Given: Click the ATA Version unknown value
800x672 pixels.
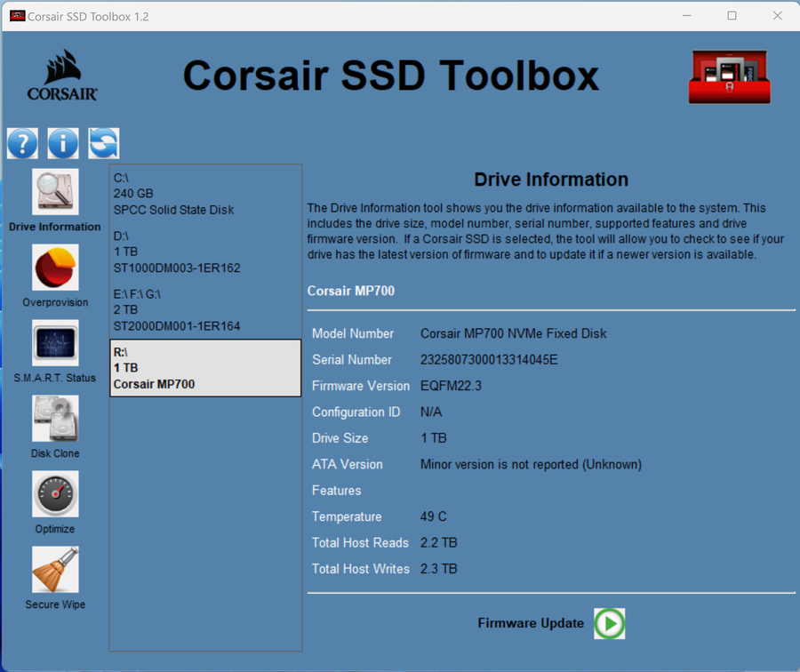Looking at the screenshot, I should click(532, 464).
